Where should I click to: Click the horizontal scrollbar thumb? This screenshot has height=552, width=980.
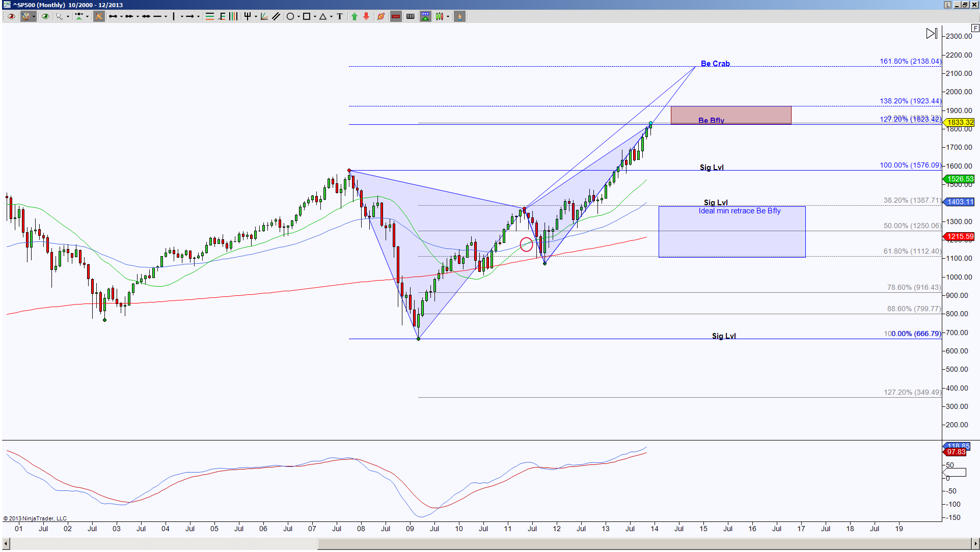(644, 544)
